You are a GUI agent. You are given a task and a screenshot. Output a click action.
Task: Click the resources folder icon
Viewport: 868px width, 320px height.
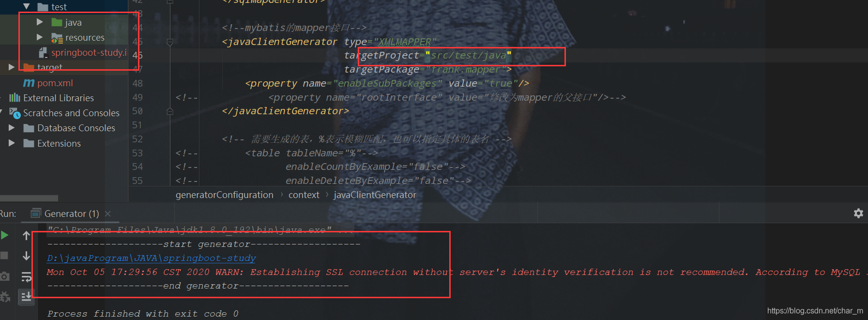57,38
